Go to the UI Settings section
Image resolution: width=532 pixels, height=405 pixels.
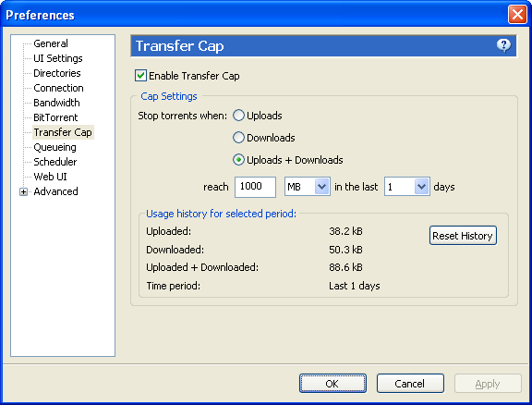pyautogui.click(x=58, y=58)
